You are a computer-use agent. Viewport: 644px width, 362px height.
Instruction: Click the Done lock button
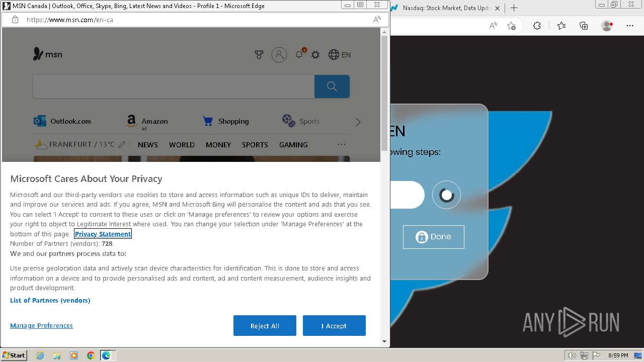[434, 237]
